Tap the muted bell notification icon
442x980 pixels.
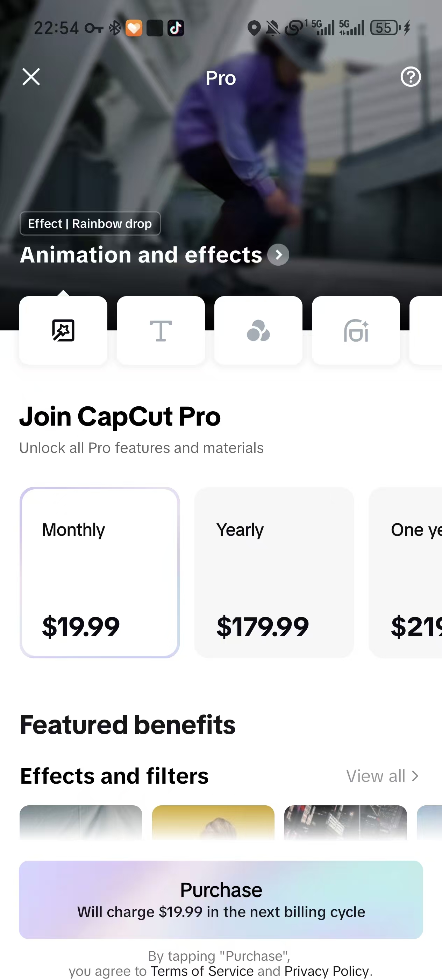tap(272, 28)
